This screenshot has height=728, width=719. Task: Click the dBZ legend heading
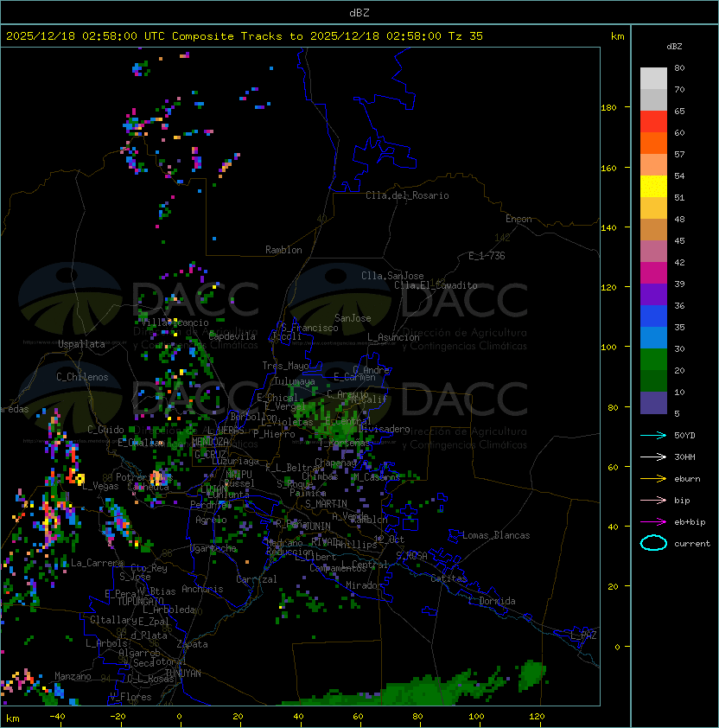click(674, 47)
